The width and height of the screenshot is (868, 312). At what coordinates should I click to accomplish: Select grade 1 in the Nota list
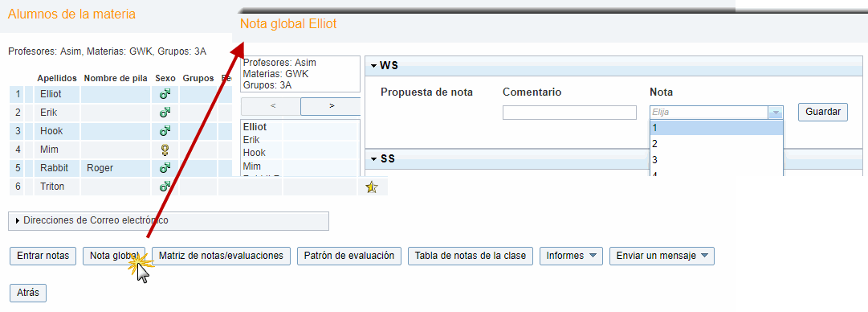click(716, 128)
